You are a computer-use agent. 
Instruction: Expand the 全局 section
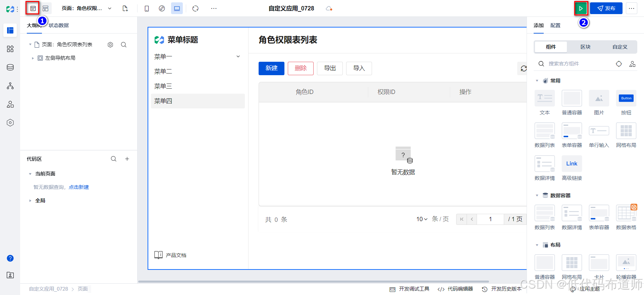pyautogui.click(x=30, y=201)
